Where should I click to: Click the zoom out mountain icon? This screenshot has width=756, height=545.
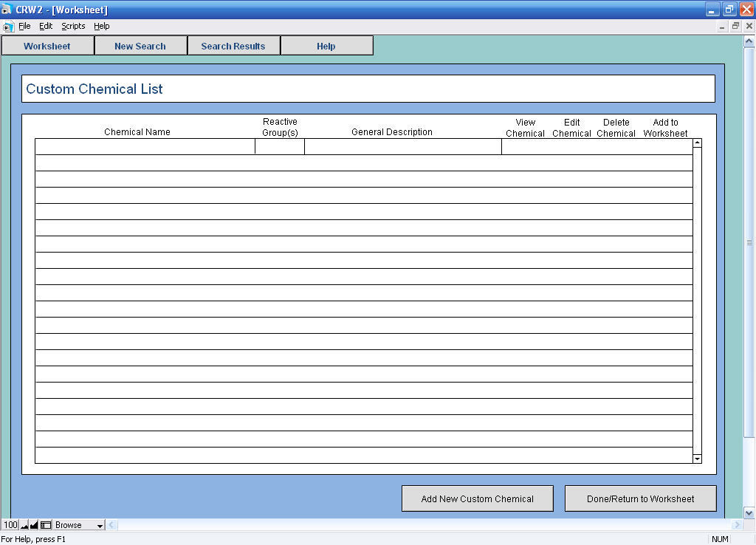[x=24, y=525]
